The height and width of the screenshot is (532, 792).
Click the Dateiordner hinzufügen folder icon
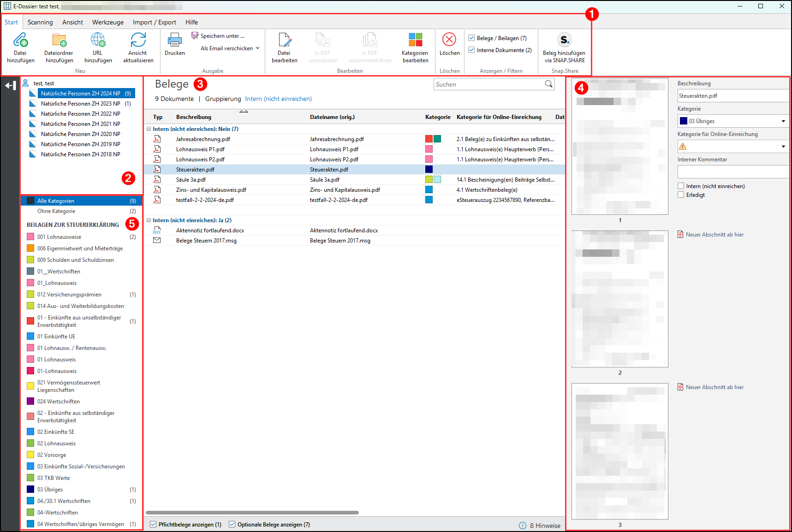[x=59, y=40]
